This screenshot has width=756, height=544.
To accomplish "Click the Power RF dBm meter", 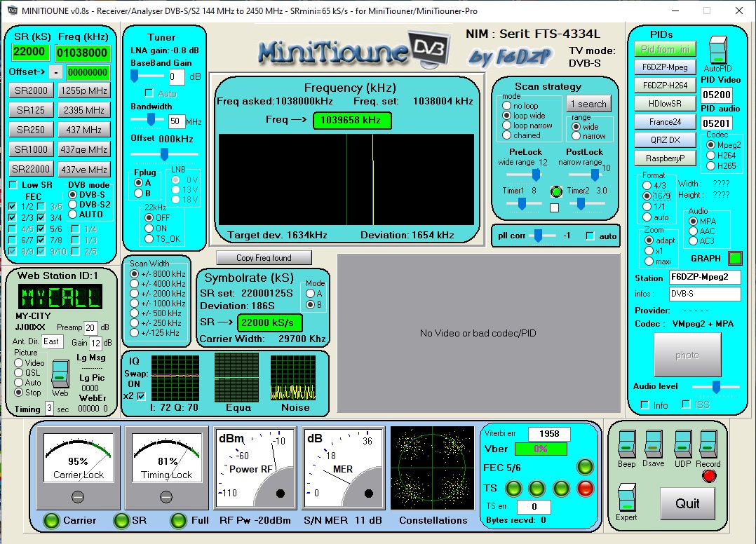I will 255,468.
